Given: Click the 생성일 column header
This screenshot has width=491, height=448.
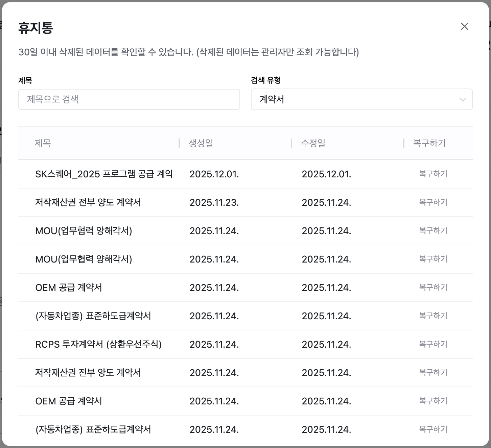Looking at the screenshot, I should (201, 143).
